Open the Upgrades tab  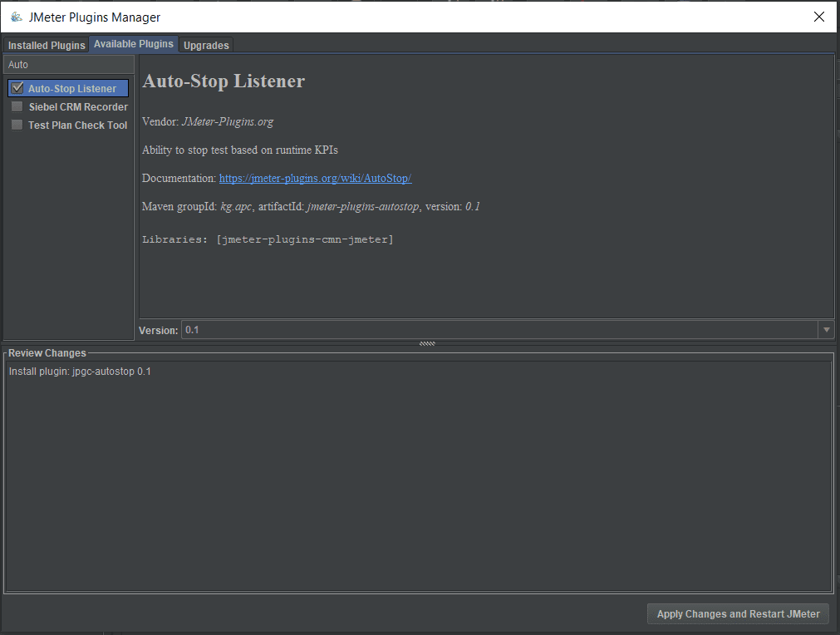[206, 46]
